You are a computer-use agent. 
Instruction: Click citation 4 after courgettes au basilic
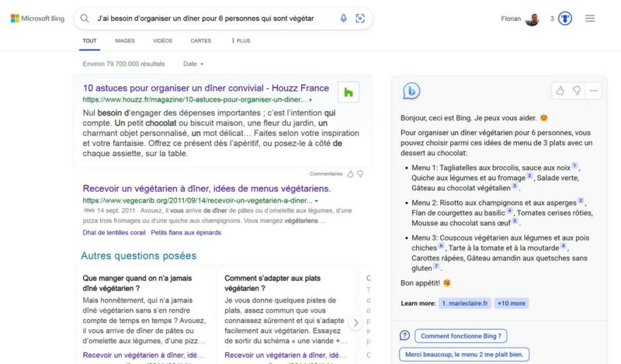510,210
